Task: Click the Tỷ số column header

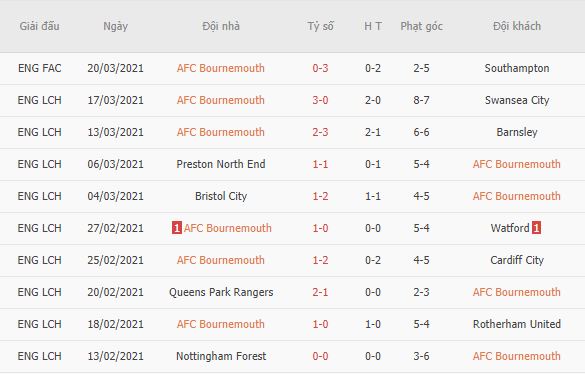Action: (320, 26)
